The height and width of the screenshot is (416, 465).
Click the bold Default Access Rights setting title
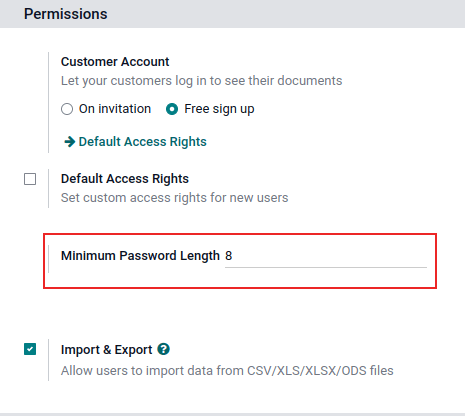click(x=125, y=179)
